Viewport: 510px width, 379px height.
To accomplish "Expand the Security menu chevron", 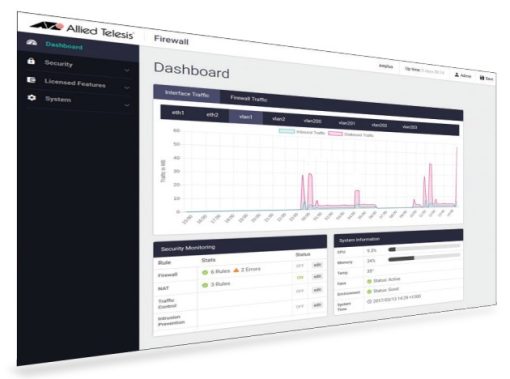I will click(127, 70).
